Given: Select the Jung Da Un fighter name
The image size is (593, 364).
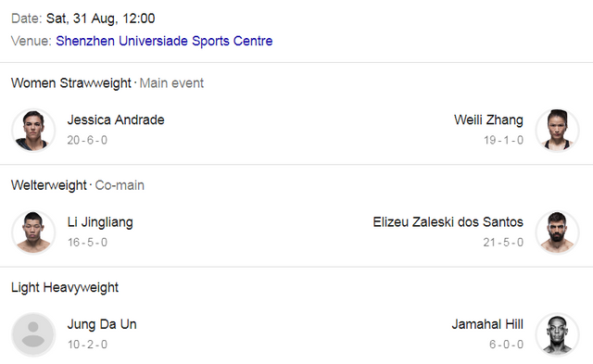Looking at the screenshot, I should click(102, 324).
